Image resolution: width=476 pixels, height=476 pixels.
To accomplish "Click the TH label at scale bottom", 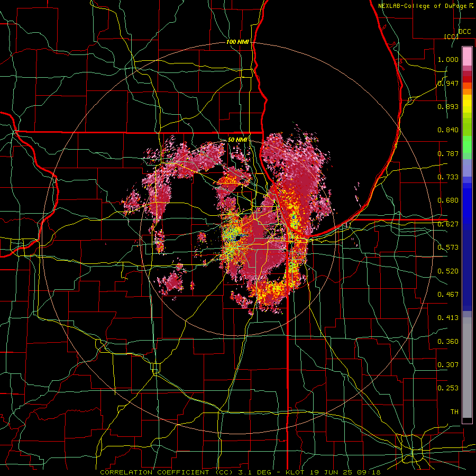I will (x=454, y=411).
